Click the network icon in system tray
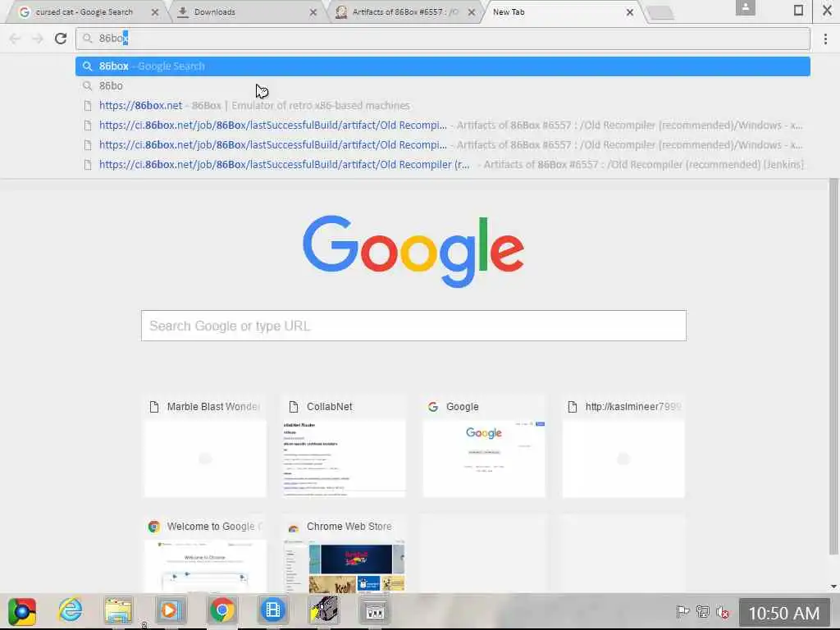840x630 pixels. pos(703,612)
